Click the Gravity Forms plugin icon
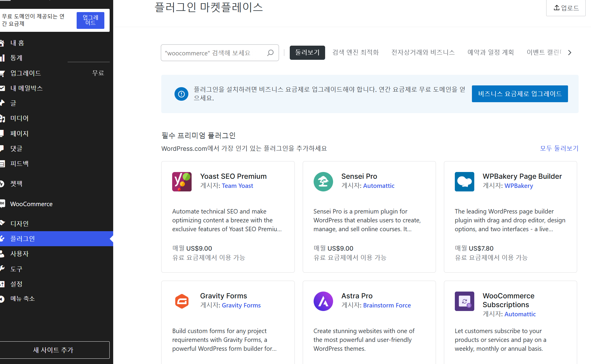 coord(182,301)
